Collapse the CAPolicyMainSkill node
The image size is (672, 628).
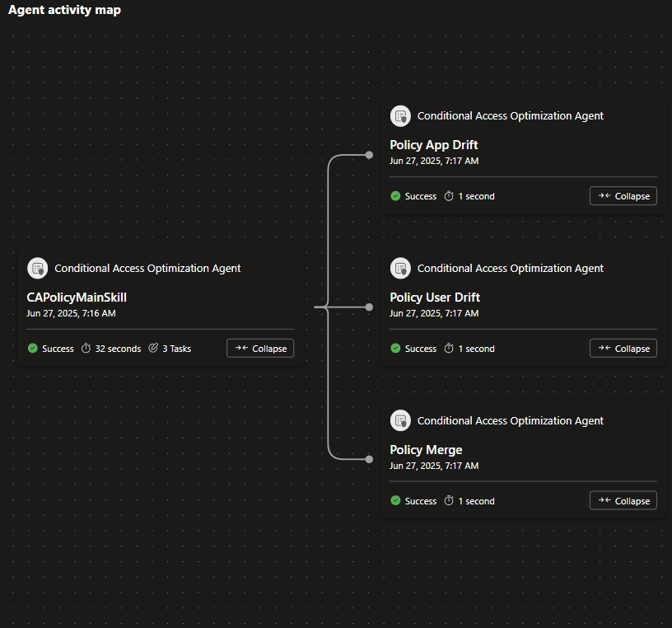pos(260,349)
